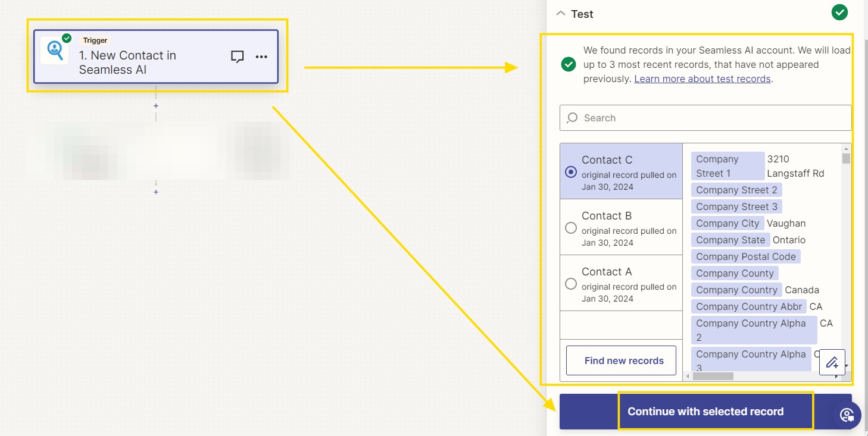The width and height of the screenshot is (868, 436).
Task: Select Contact A radio button
Action: click(x=571, y=284)
